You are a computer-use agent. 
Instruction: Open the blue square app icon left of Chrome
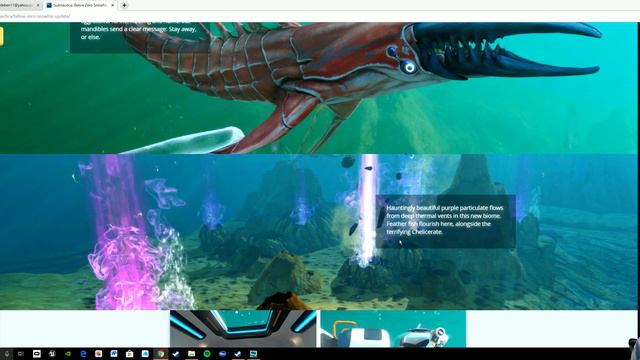(145, 354)
